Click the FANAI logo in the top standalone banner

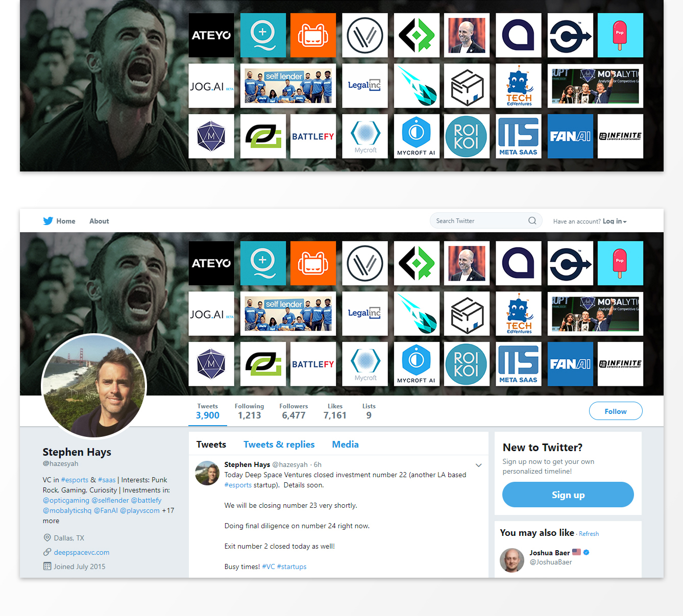(x=570, y=136)
